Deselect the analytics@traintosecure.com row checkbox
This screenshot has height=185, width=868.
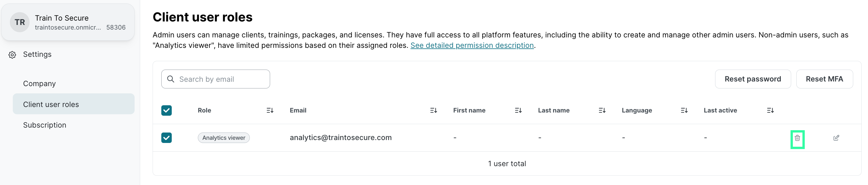167,138
